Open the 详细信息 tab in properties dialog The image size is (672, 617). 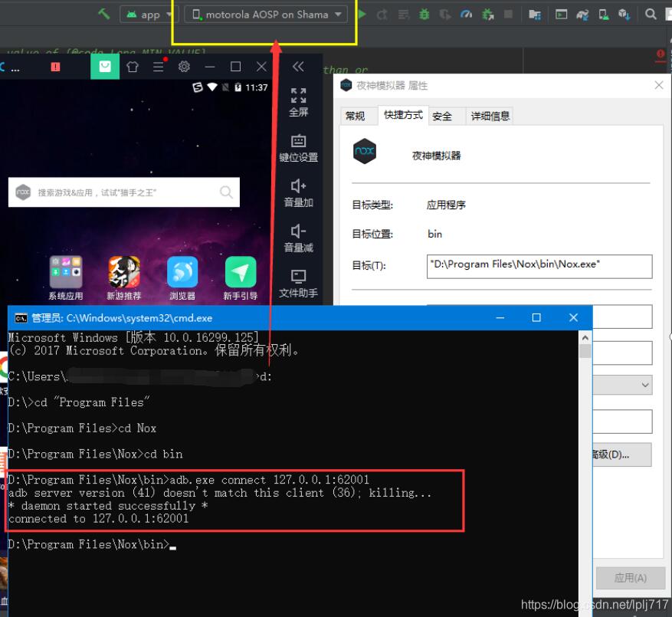coord(490,117)
